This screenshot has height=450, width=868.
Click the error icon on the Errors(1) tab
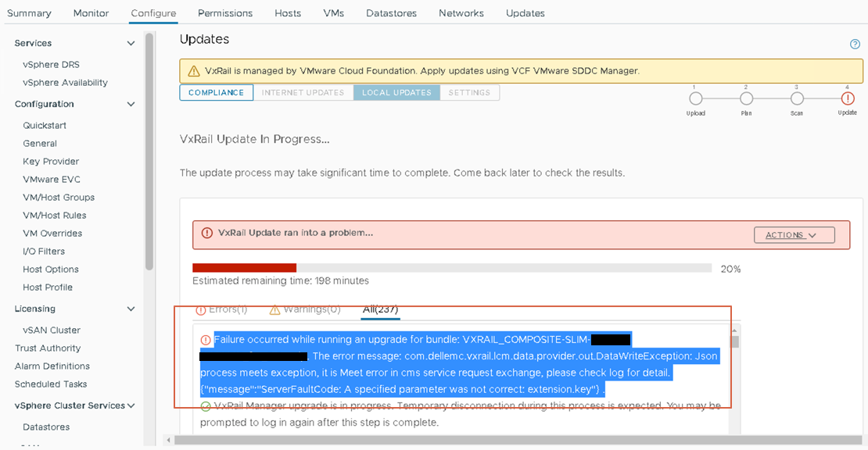click(x=203, y=309)
